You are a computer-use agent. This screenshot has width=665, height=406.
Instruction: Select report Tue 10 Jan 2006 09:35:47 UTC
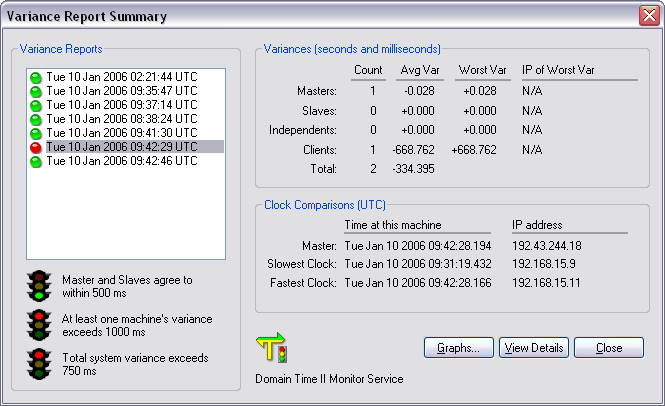point(122,91)
